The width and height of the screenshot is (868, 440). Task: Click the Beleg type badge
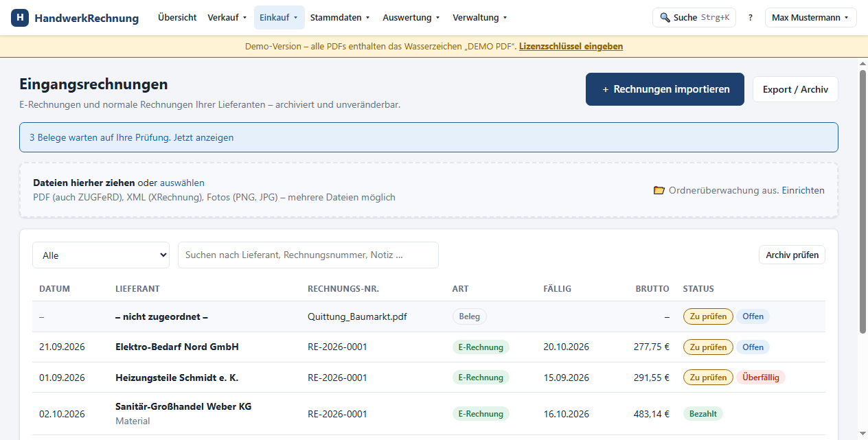tap(470, 316)
